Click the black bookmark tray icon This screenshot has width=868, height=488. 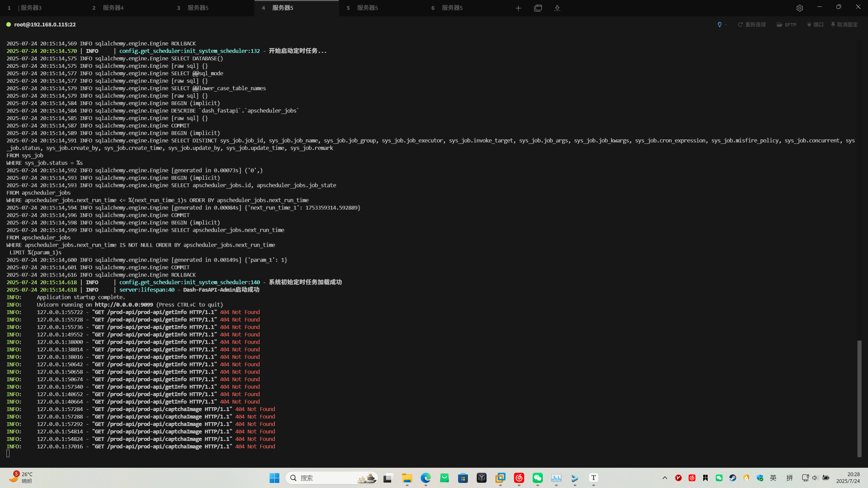[705, 478]
